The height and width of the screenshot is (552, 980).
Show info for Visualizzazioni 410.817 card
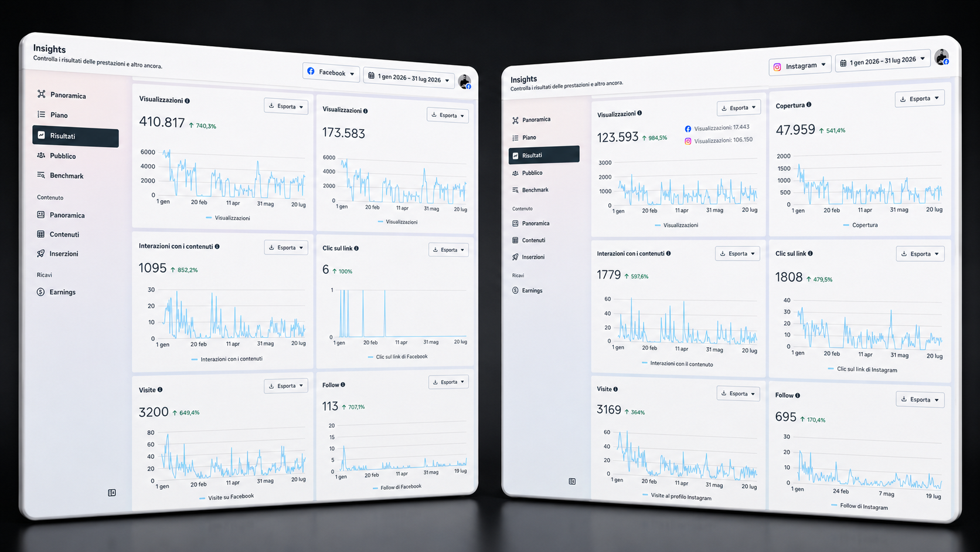(x=187, y=101)
